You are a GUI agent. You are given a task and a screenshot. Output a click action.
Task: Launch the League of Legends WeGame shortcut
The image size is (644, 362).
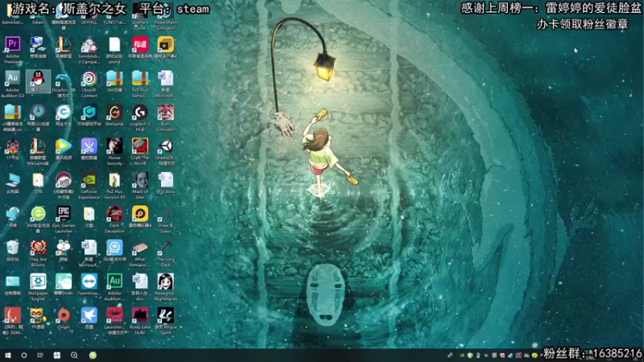coord(38,152)
